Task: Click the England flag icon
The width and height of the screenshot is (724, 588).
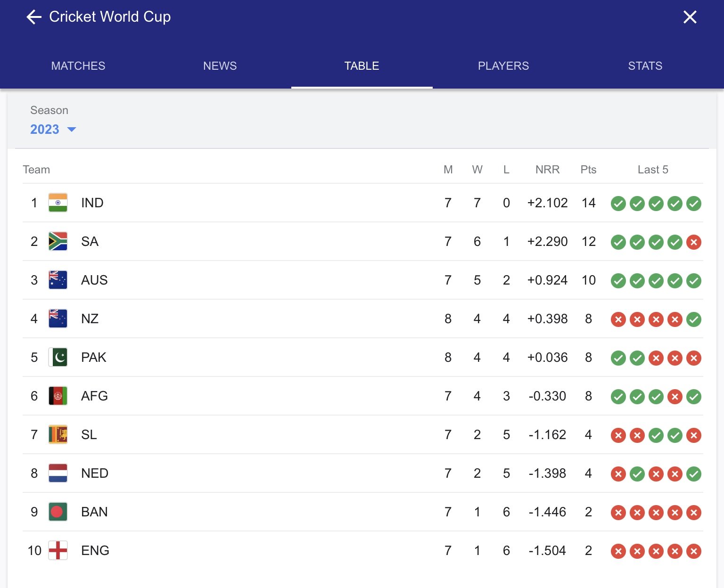Action: point(58,550)
